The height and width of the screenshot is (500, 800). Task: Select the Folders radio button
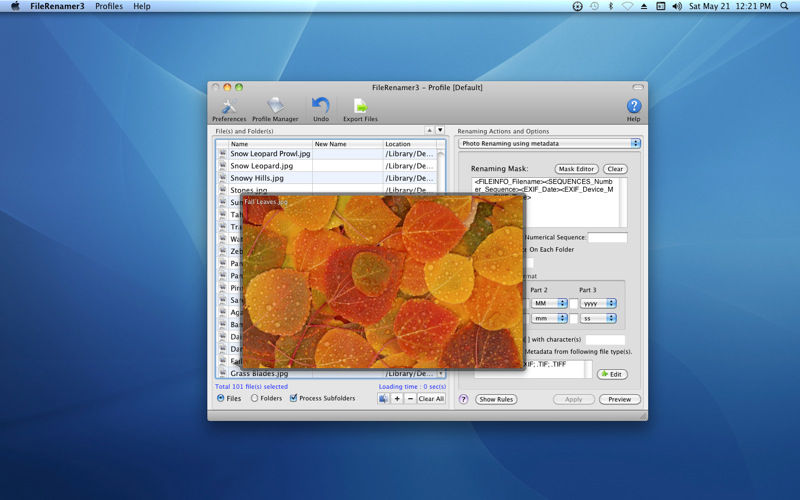coord(254,398)
